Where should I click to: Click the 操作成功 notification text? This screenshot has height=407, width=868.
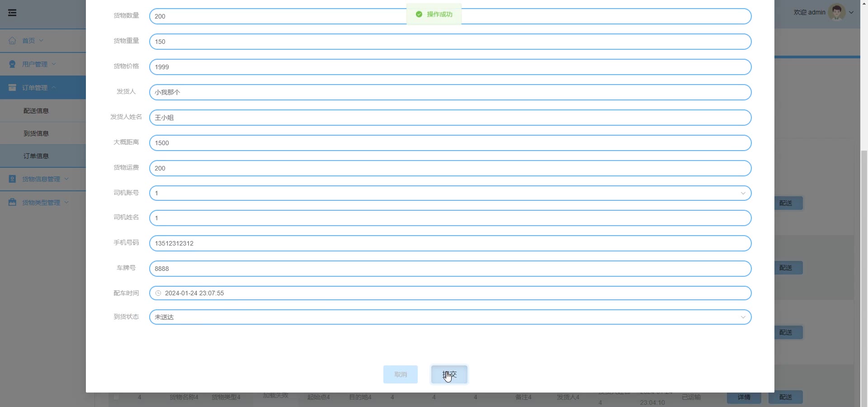tap(439, 14)
